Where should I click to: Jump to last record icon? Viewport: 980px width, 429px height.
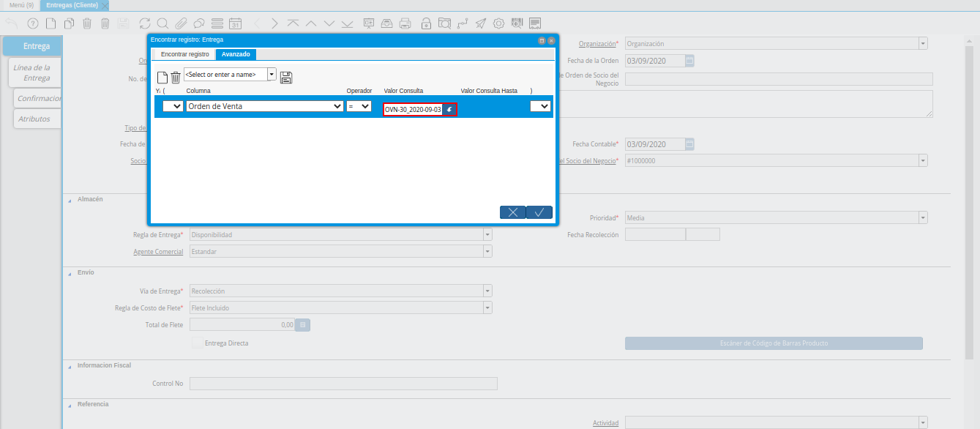[x=347, y=23]
